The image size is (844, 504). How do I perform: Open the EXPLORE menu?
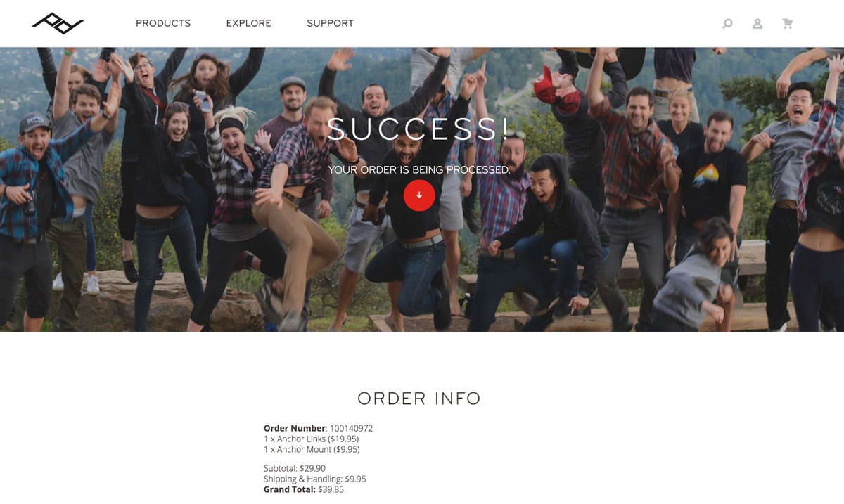[248, 23]
